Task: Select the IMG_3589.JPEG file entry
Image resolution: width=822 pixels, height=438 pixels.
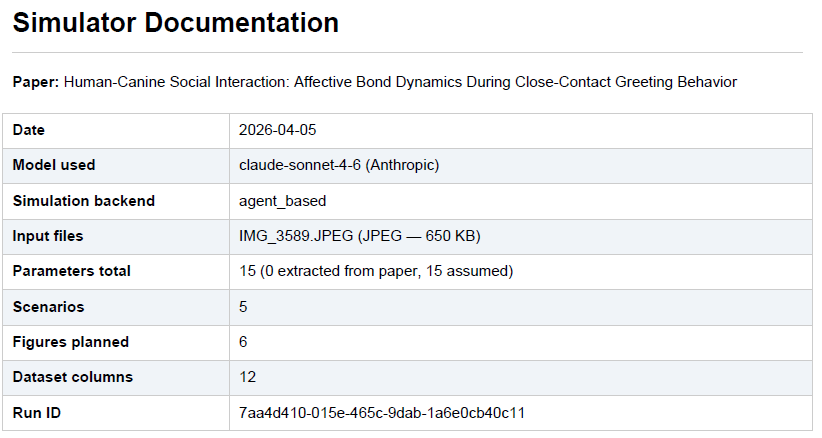Action: pyautogui.click(x=360, y=236)
